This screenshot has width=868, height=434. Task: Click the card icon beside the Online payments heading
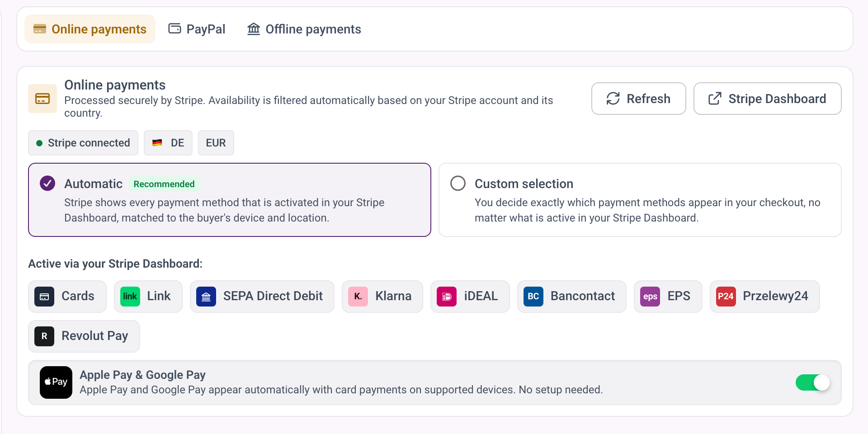point(42,99)
